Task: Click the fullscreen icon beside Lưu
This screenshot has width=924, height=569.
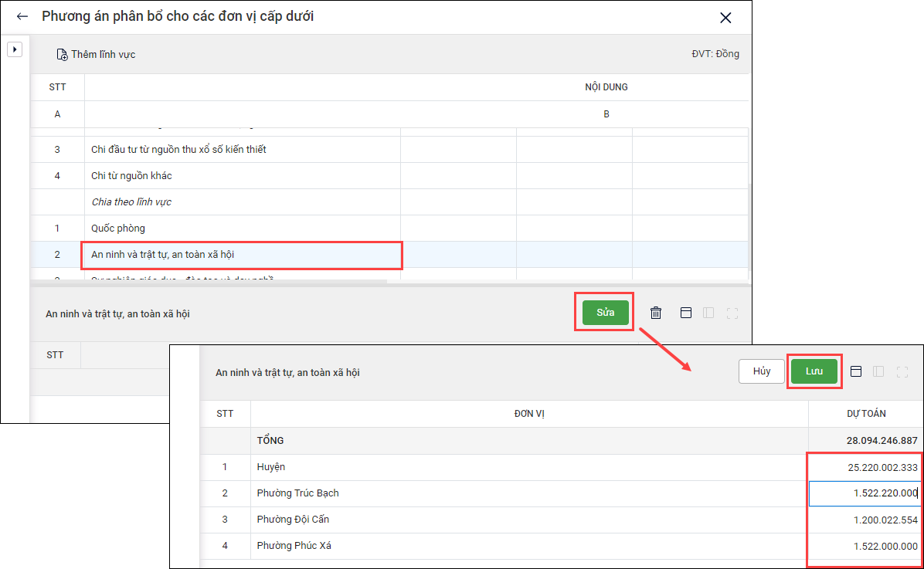Action: [x=902, y=371]
